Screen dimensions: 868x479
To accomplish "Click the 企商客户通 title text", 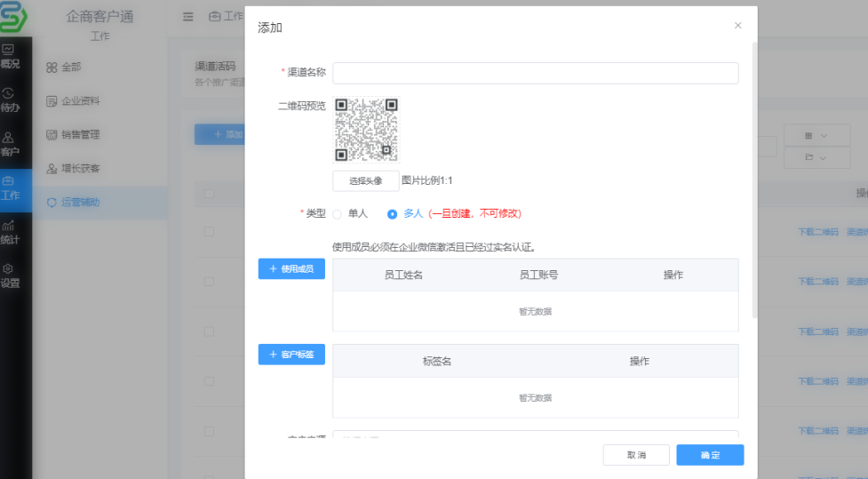I will [x=100, y=17].
